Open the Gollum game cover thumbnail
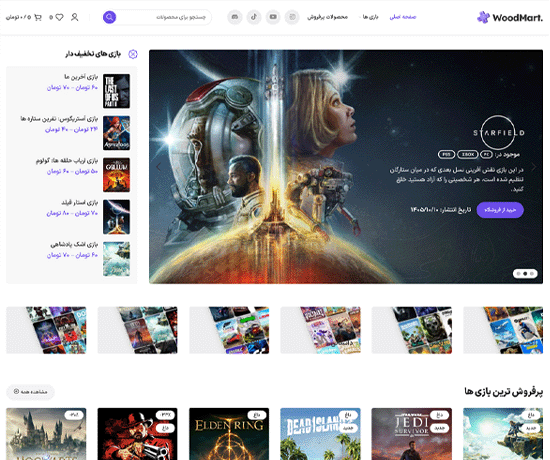 (116, 175)
